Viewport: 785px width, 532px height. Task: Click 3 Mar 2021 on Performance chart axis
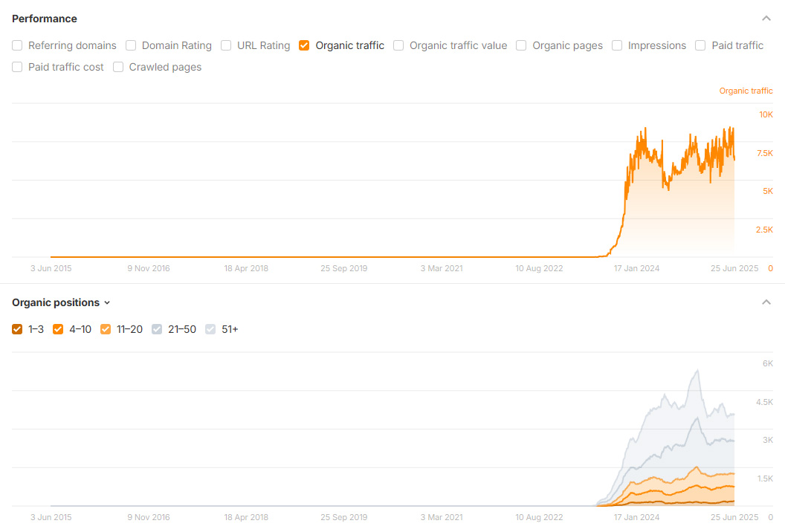442,268
